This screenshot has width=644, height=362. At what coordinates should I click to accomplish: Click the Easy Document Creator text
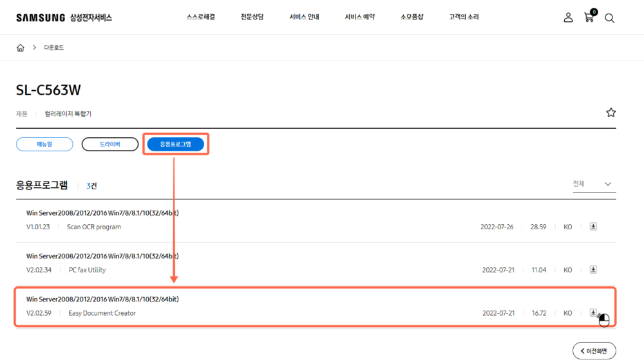[102, 313]
